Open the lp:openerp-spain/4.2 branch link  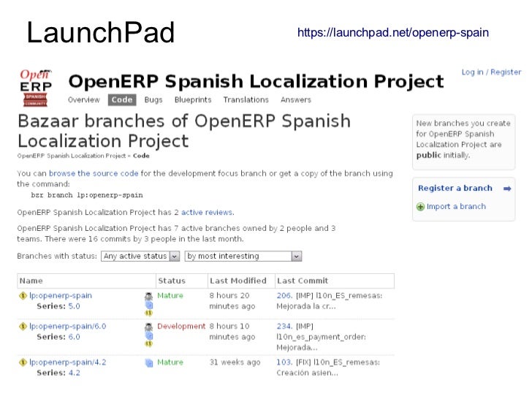(x=67, y=362)
